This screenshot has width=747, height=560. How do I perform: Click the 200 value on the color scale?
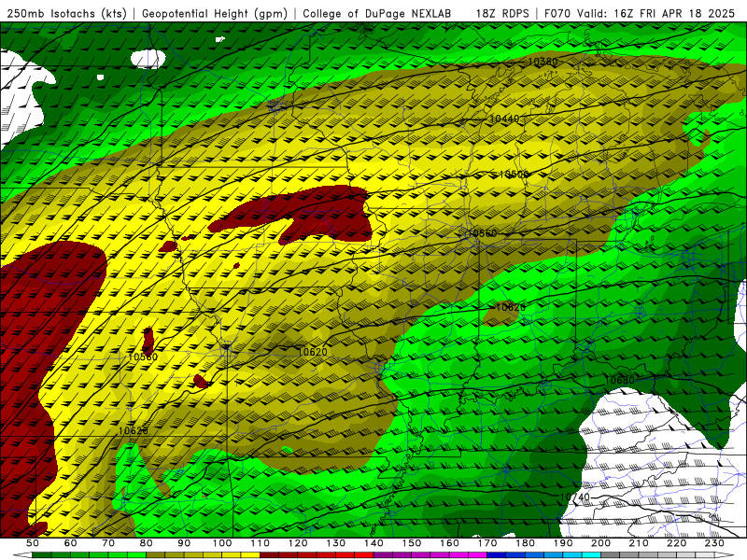600,543
